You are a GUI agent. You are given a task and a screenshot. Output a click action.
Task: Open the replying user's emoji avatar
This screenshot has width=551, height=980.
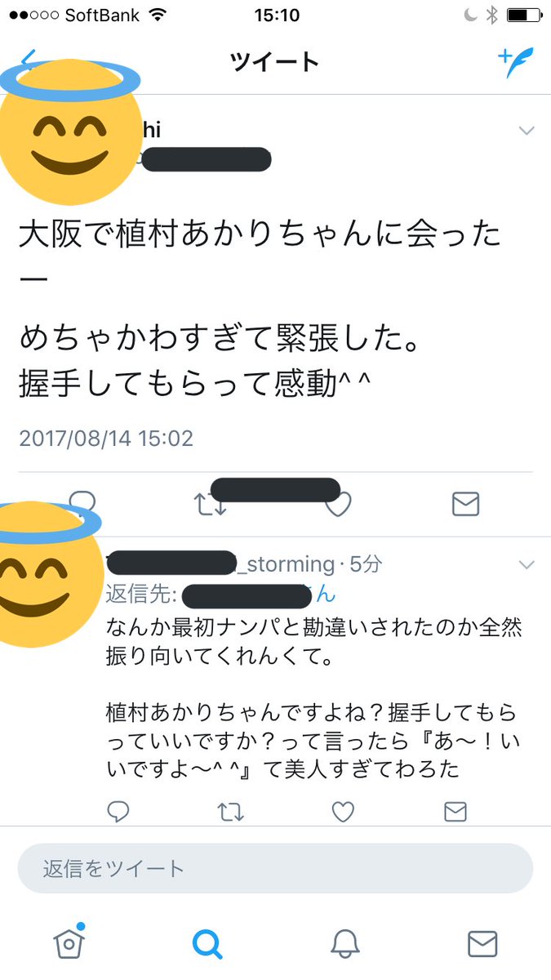pyautogui.click(x=47, y=574)
